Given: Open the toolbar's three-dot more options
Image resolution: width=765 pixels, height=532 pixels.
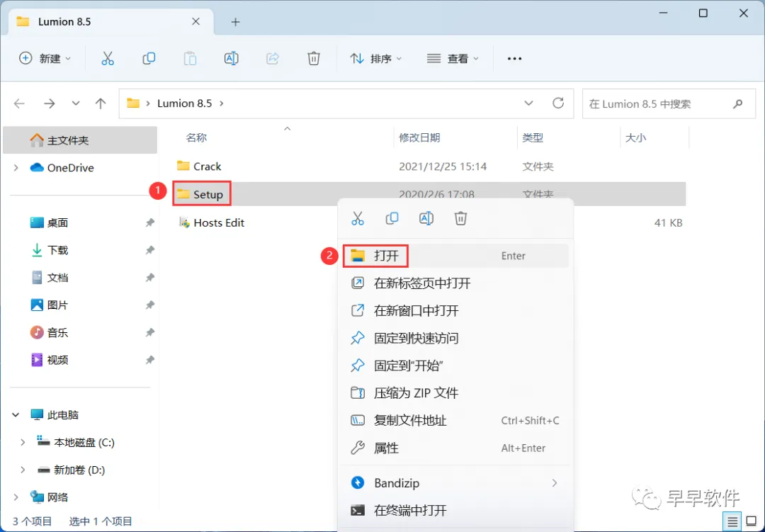Looking at the screenshot, I should [514, 59].
